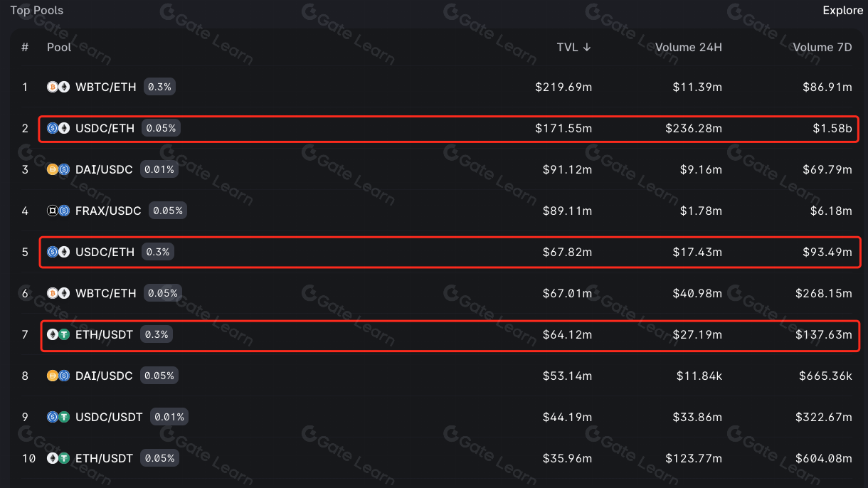868x488 pixels.
Task: Sort pools by TVL column header
Action: tap(573, 47)
